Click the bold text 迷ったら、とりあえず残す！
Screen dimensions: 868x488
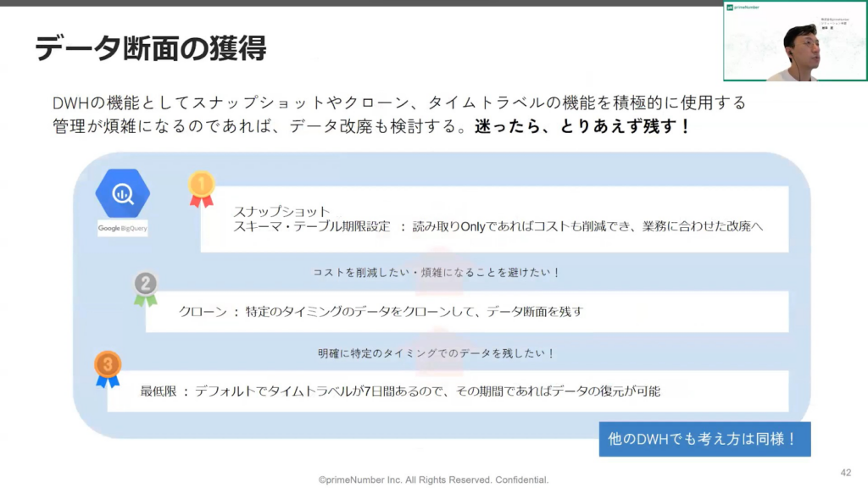pyautogui.click(x=583, y=126)
